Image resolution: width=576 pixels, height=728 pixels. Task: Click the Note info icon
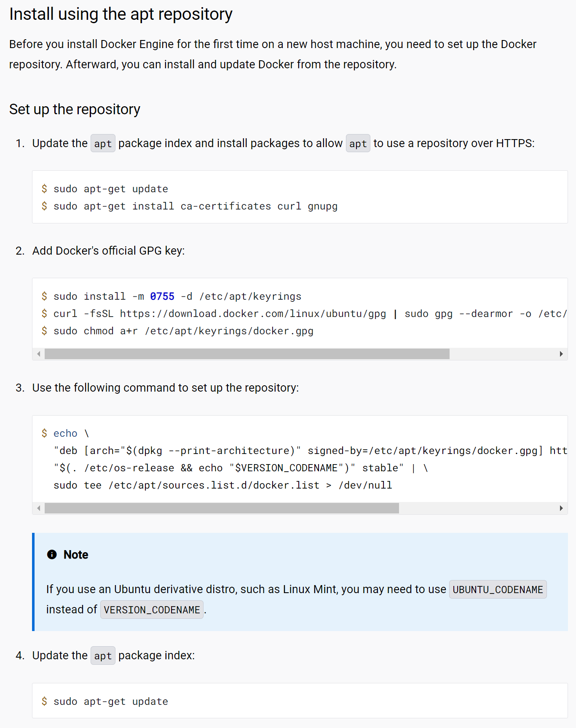coord(52,554)
